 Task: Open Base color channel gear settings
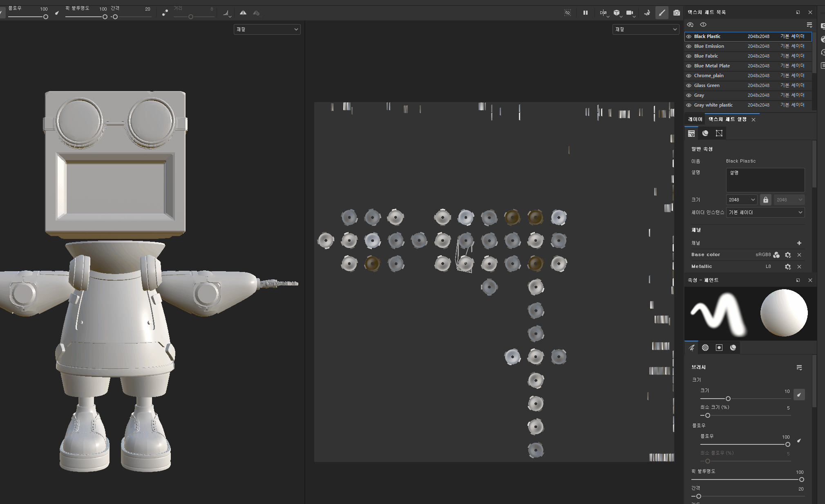[788, 255]
